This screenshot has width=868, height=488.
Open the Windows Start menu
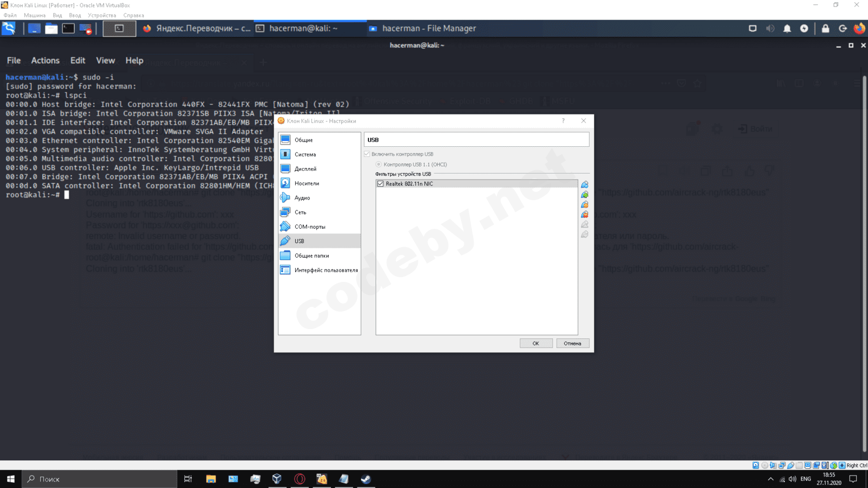coord(10,479)
